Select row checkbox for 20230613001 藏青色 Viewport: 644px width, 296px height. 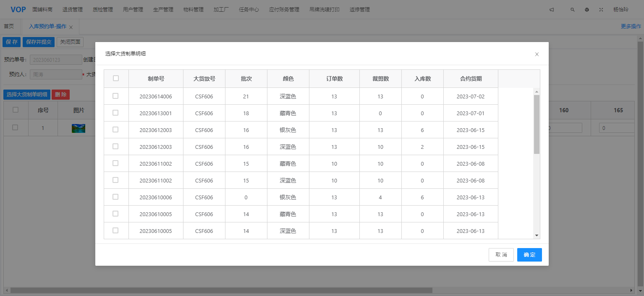click(x=115, y=113)
